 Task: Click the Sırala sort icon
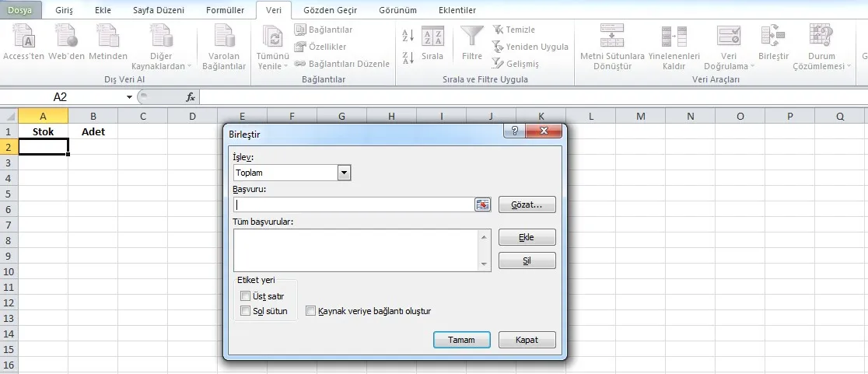pos(432,37)
